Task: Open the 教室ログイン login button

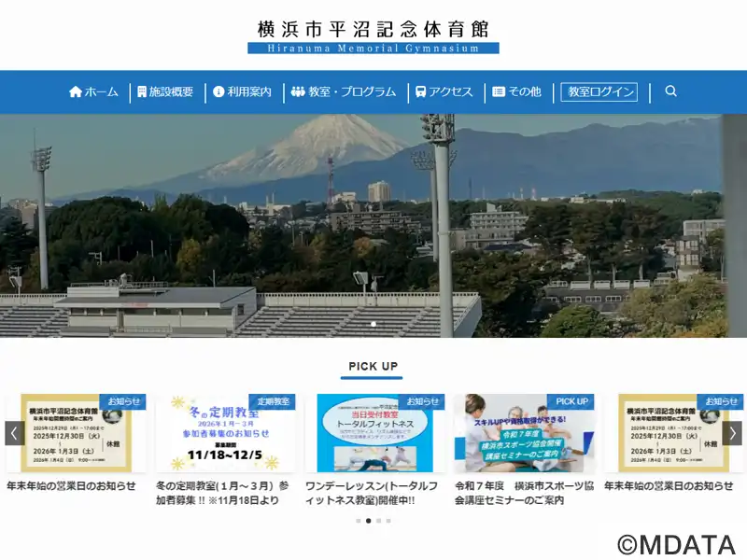Action: coord(599,91)
